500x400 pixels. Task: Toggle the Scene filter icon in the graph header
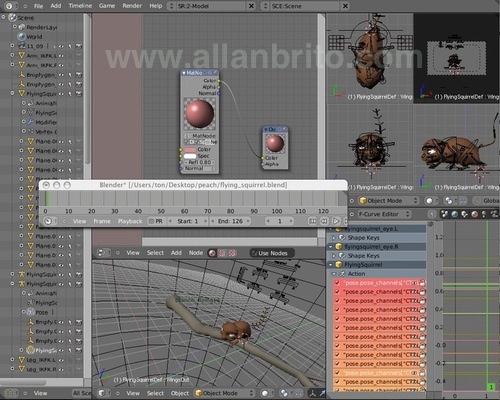point(445,214)
